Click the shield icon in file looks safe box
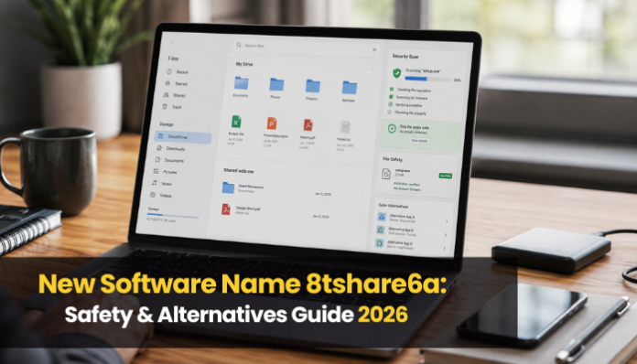This screenshot has width=637, height=364. pos(392,129)
